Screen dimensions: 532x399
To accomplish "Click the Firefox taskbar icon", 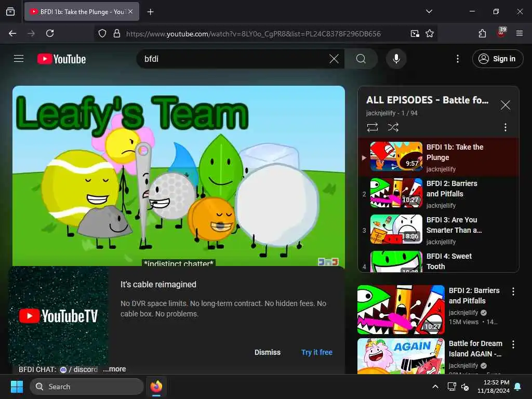I will tap(156, 387).
